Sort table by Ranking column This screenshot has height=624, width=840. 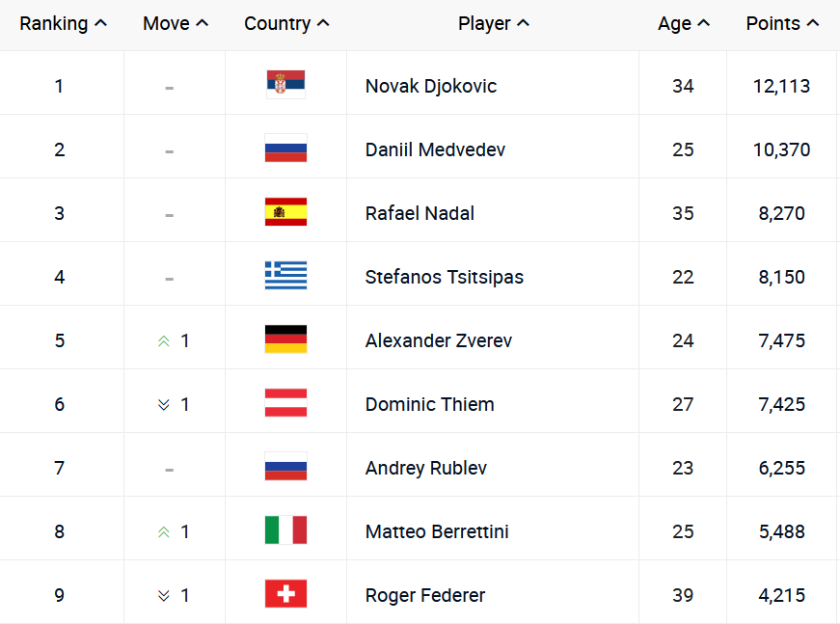pyautogui.click(x=64, y=23)
